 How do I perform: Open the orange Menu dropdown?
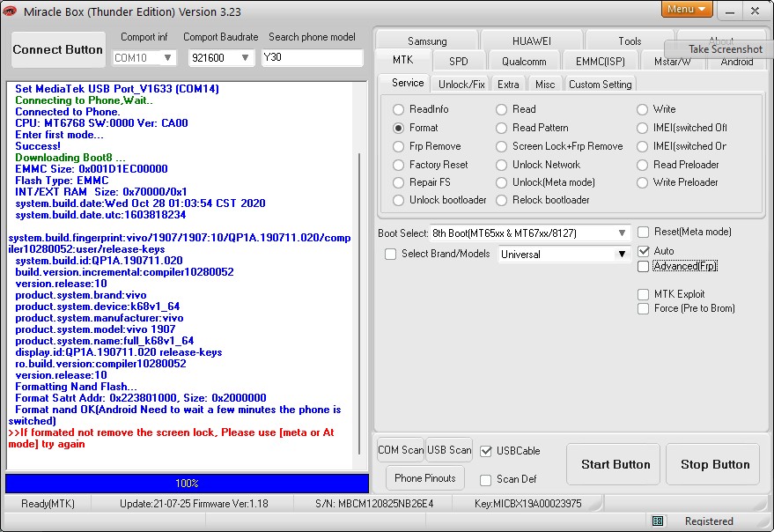[x=686, y=9]
